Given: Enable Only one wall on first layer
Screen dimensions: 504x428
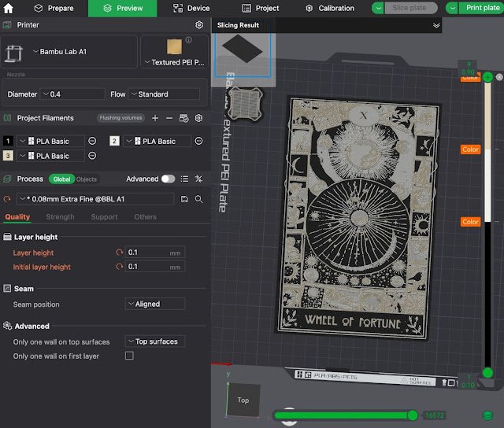Looking at the screenshot, I should click(x=129, y=356).
